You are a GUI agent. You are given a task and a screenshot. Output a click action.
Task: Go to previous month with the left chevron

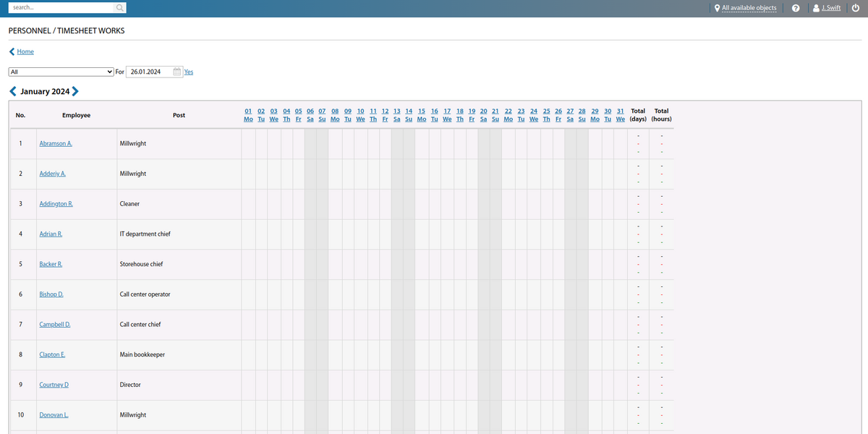point(12,91)
